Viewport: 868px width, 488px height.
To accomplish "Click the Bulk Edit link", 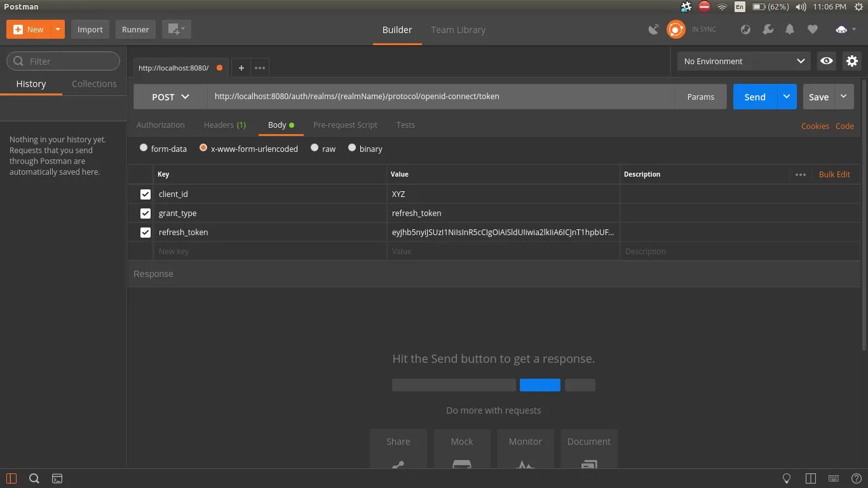I will [834, 174].
